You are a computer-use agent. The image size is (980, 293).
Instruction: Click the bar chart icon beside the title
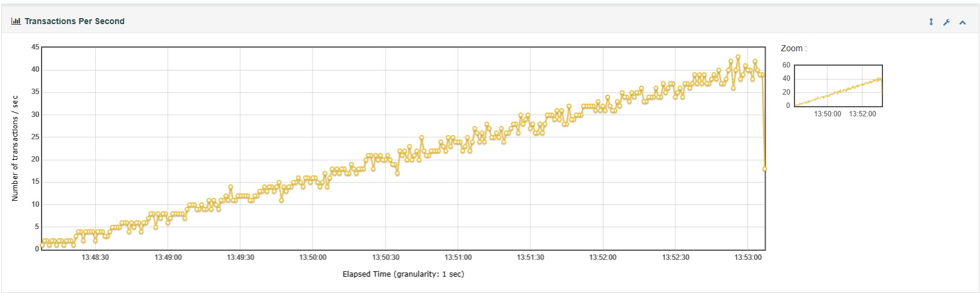tap(16, 21)
